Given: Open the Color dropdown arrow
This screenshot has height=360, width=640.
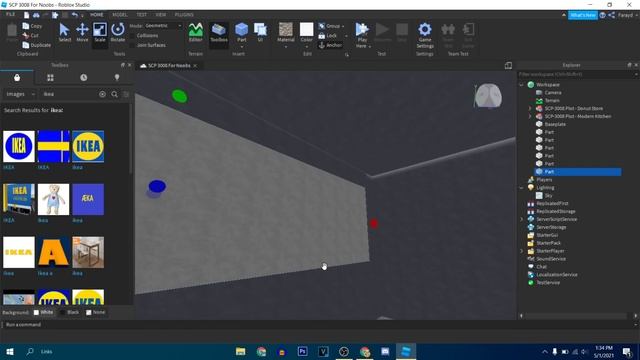Looking at the screenshot, I should [307, 47].
